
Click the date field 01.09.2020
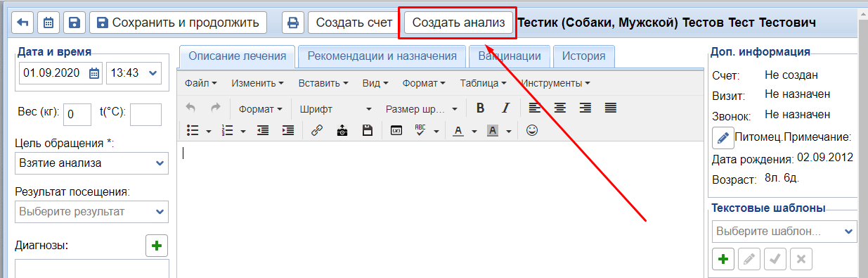point(53,72)
